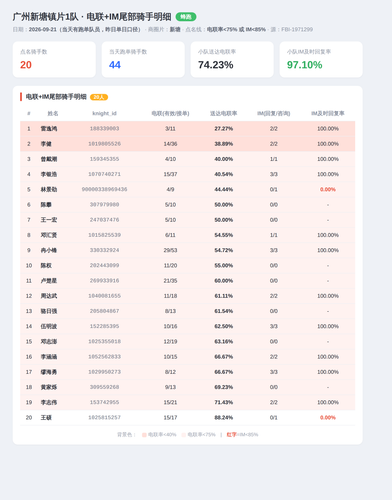
Task: Click knight id 1015825539
Action: pyautogui.click(x=104, y=235)
